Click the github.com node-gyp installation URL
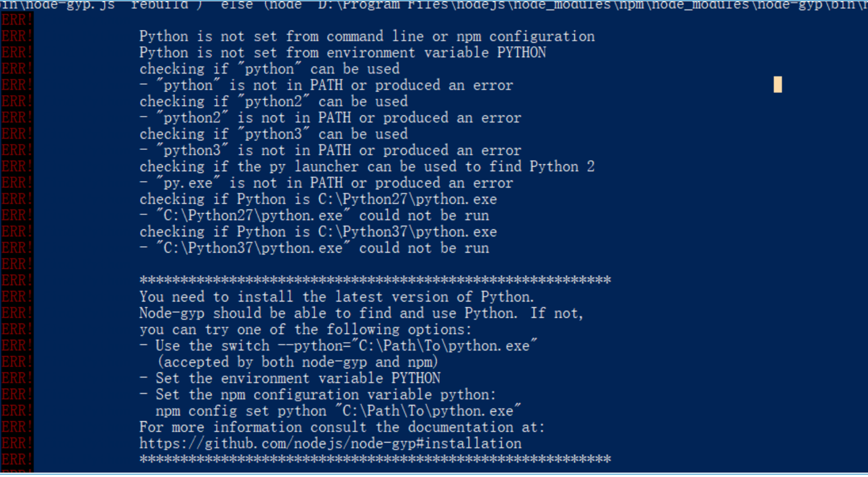Screen dimensions: 868x477 (x=330, y=444)
